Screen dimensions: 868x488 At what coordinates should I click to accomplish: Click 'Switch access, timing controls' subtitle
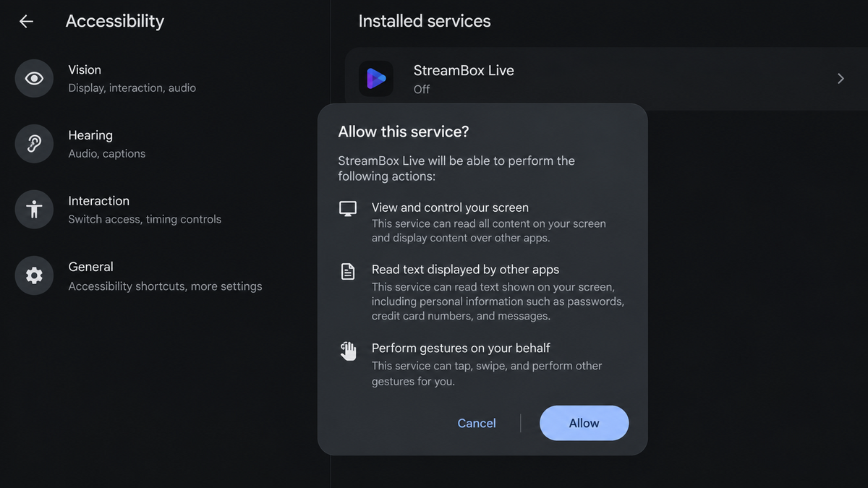point(145,219)
